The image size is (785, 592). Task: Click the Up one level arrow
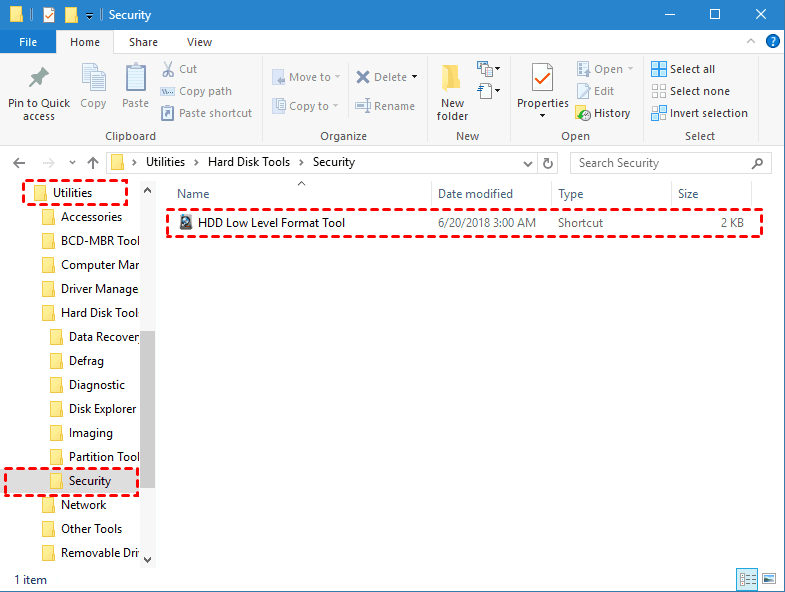coord(93,163)
